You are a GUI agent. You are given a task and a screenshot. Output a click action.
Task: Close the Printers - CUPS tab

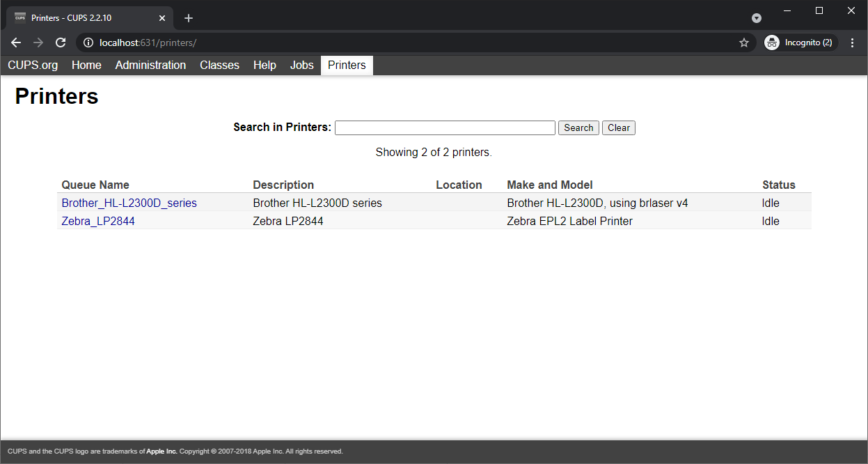tap(161, 18)
